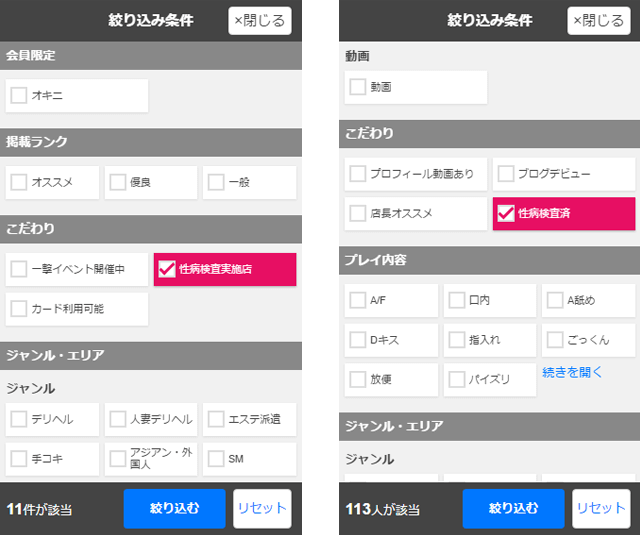Enable the オススメ rank filter

[19, 182]
